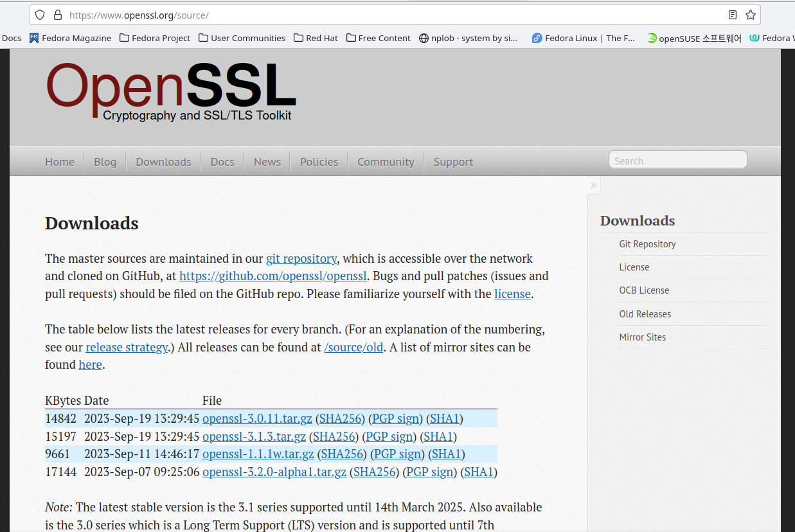Viewport: 795px width, 532px height.
Task: Open the Support nav item
Action: [453, 162]
